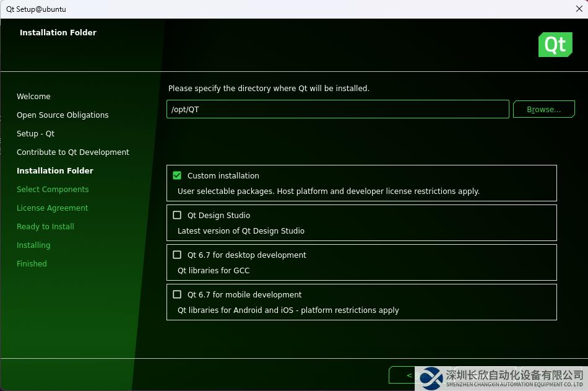The width and height of the screenshot is (588, 391).
Task: Click the Installing step label
Action: (33, 245)
